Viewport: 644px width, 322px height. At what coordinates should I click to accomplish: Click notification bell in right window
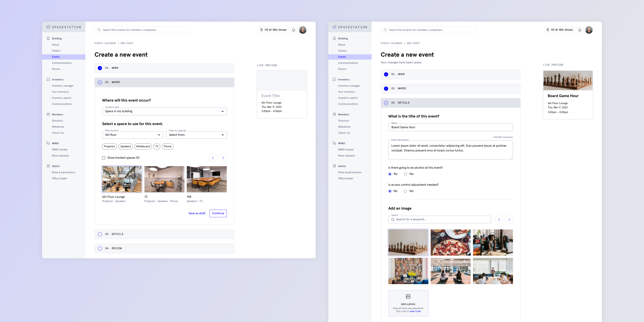click(580, 30)
